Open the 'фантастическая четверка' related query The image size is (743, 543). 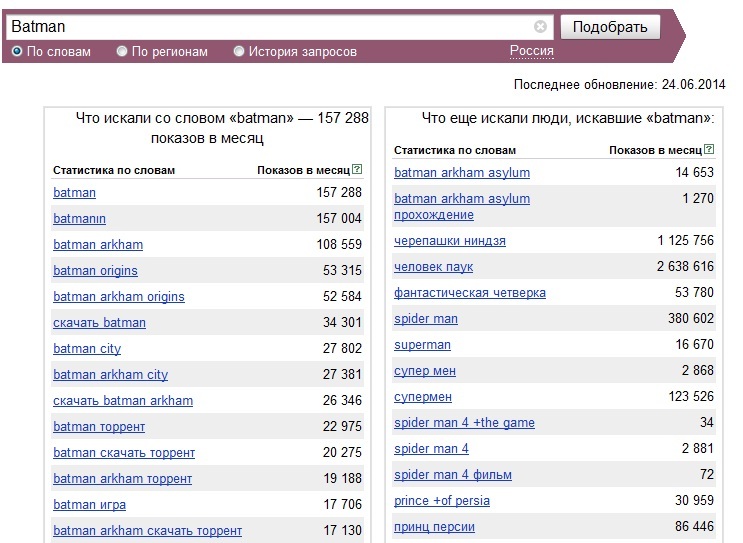click(x=470, y=293)
